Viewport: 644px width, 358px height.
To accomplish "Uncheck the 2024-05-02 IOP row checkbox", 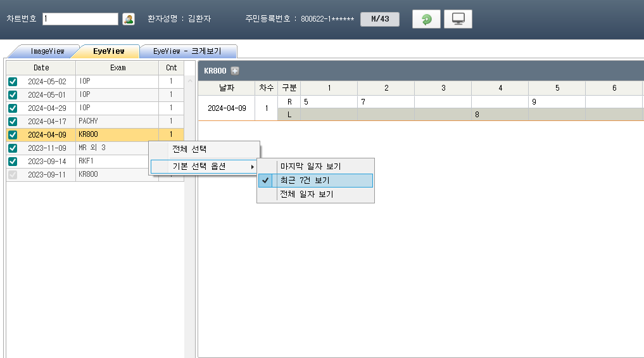I will pos(13,82).
